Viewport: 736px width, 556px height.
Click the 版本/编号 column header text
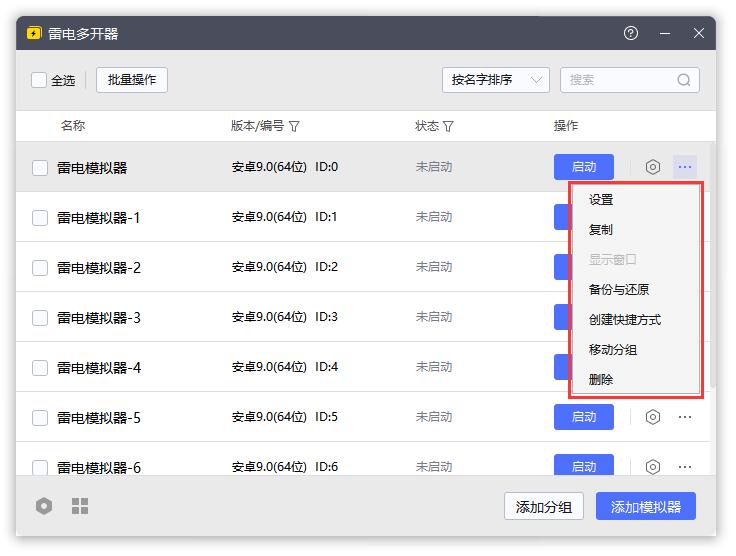pos(257,126)
